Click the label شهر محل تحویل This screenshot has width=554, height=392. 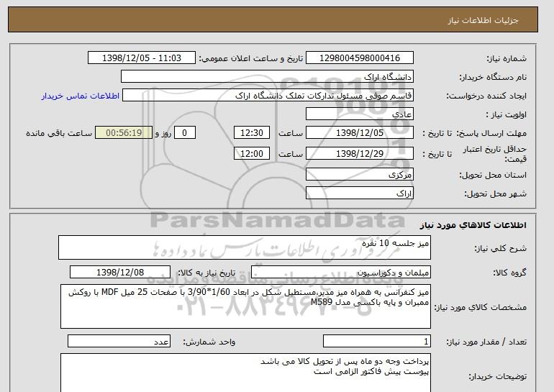tap(495, 193)
